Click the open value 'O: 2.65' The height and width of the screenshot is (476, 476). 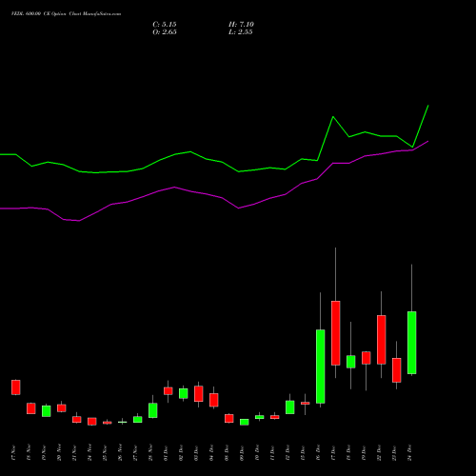pyautogui.click(x=165, y=32)
